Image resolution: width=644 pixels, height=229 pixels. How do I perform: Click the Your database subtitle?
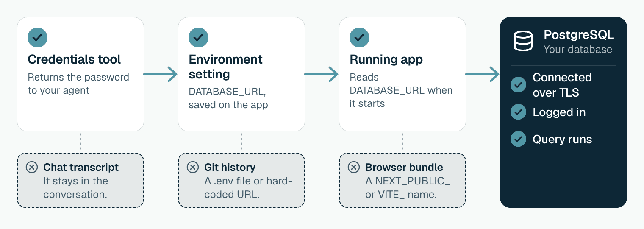578,49
